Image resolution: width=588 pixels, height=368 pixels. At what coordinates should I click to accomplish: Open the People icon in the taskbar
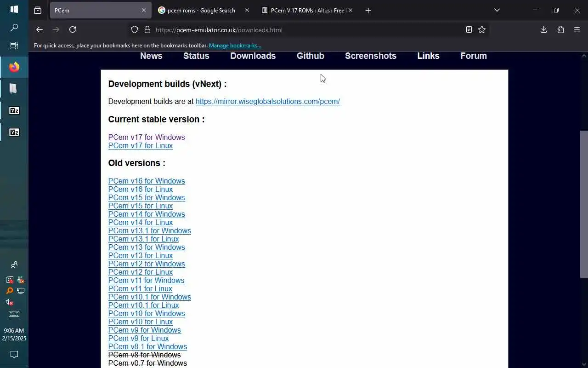(x=14, y=265)
